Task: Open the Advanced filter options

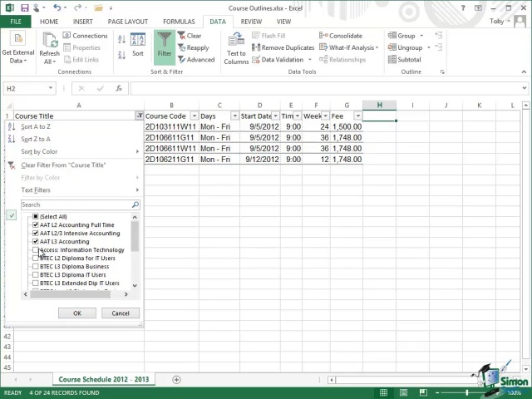Action: tap(196, 60)
